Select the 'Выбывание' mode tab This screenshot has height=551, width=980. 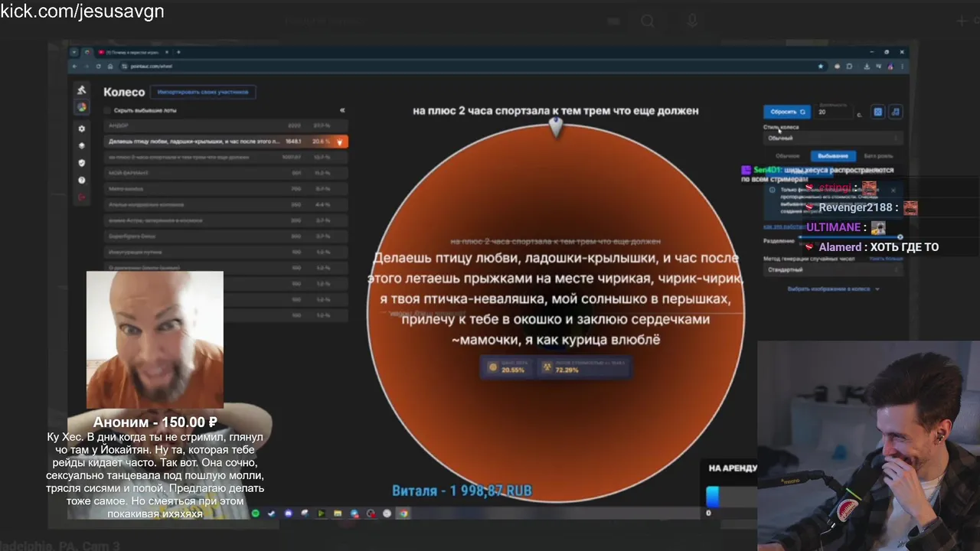(x=832, y=156)
